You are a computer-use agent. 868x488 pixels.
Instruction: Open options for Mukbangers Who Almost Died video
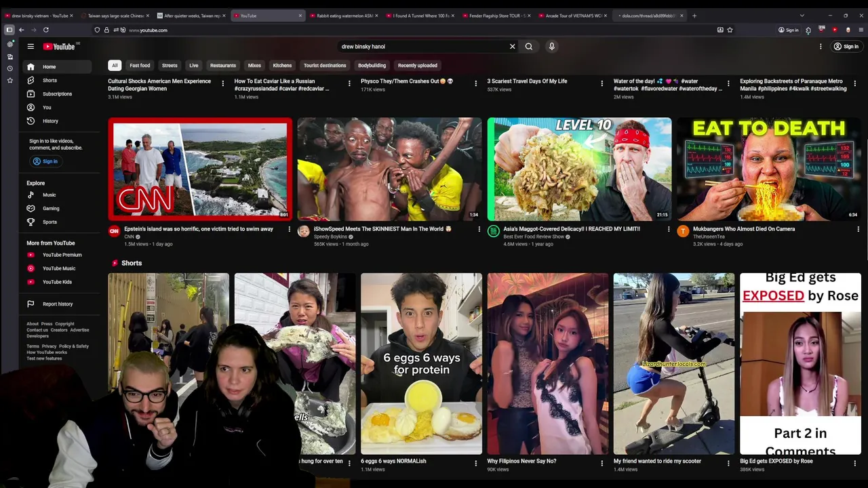click(858, 229)
